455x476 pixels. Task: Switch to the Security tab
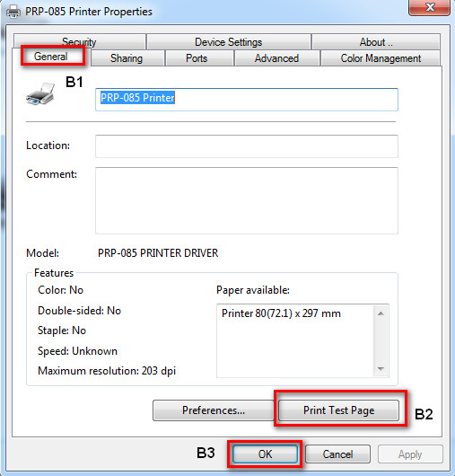[x=79, y=41]
